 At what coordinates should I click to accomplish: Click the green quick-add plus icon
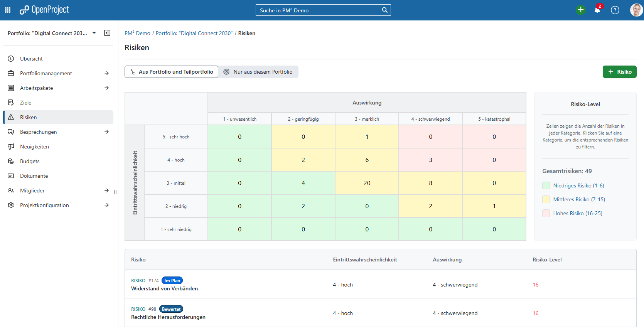(580, 10)
